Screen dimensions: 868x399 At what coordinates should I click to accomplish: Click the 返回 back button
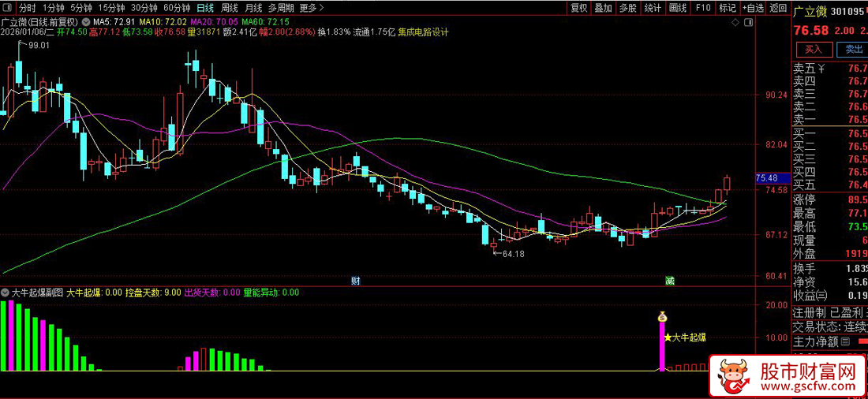tap(778, 8)
